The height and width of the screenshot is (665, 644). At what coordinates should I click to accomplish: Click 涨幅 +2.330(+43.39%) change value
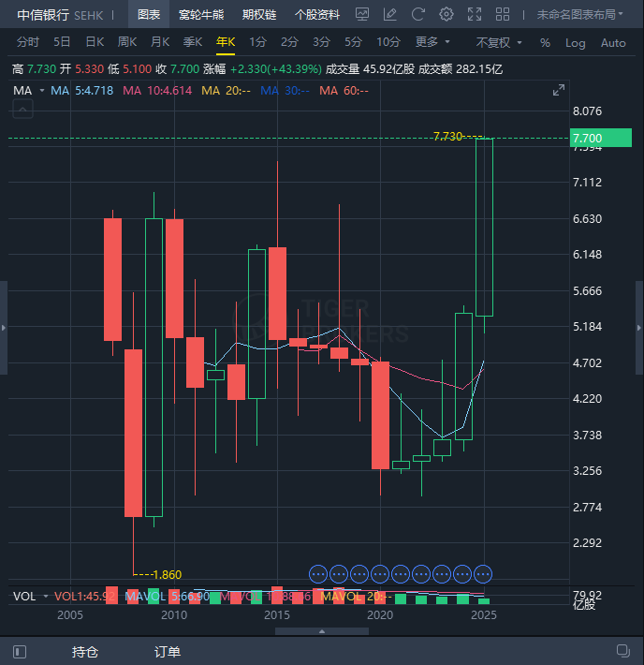262,68
